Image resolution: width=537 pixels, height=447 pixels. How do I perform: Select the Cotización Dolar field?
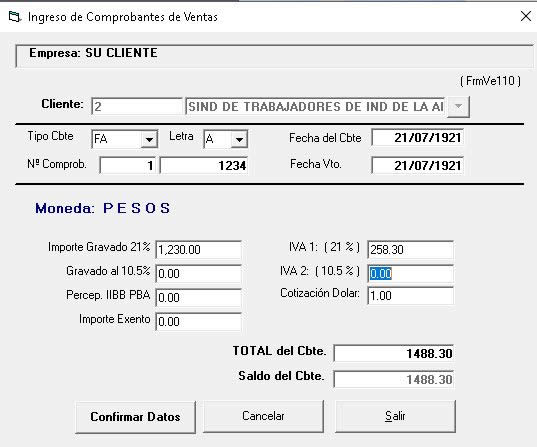410,296
